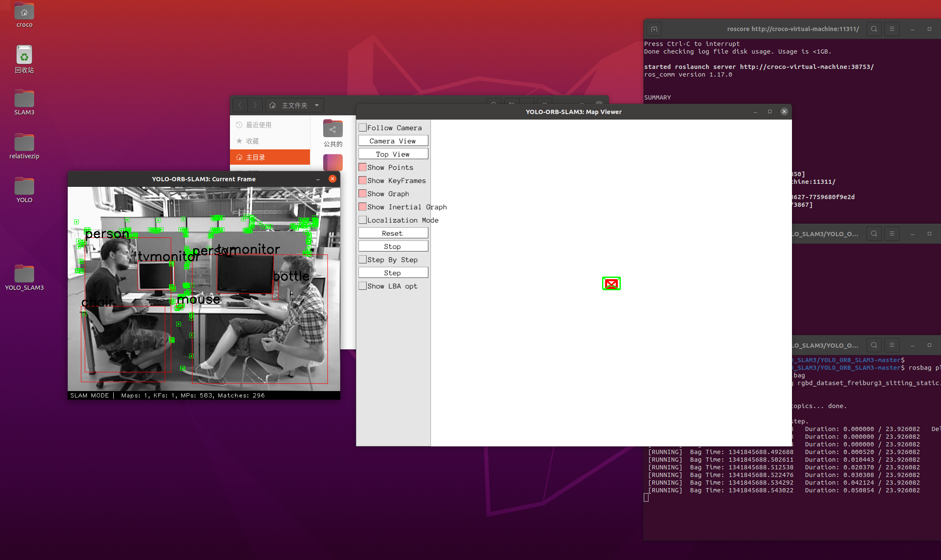Select the recently used sidebar item
Viewport: 941px width, 560px height.
pos(258,125)
